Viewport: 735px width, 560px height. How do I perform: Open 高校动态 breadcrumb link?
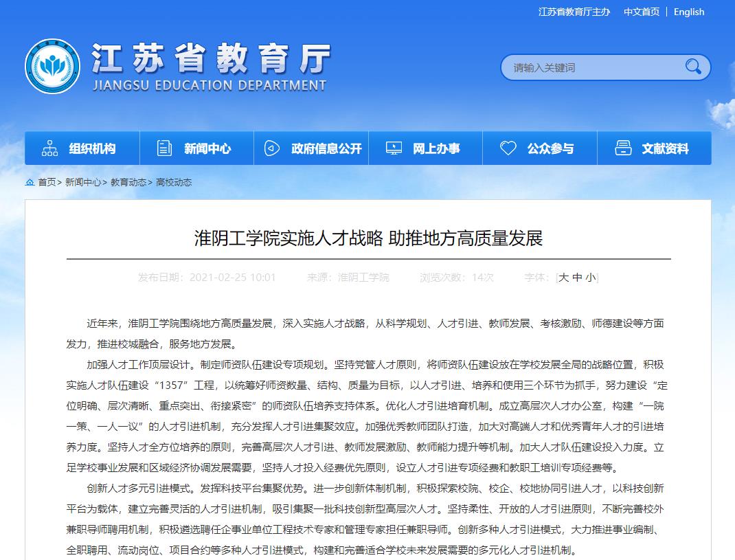click(174, 182)
